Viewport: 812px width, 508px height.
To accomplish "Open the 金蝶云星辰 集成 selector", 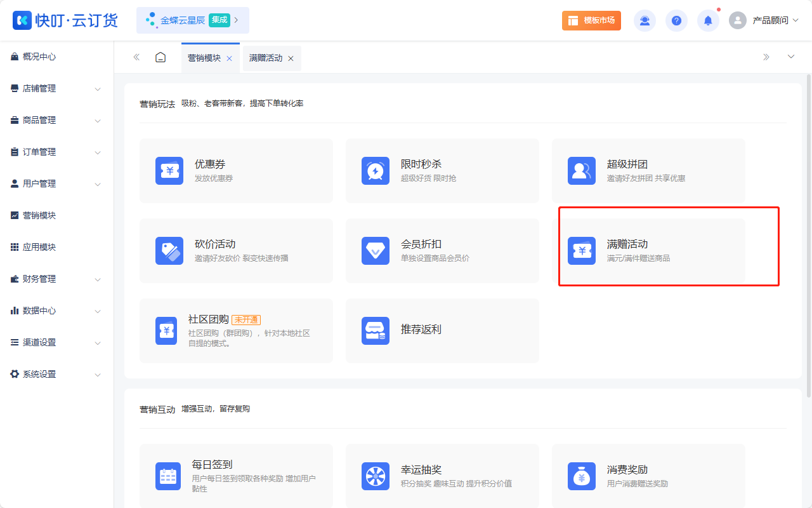I will (x=193, y=20).
